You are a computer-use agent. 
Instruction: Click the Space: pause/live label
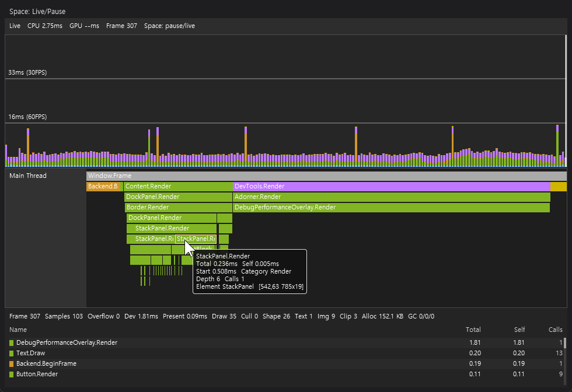click(169, 26)
